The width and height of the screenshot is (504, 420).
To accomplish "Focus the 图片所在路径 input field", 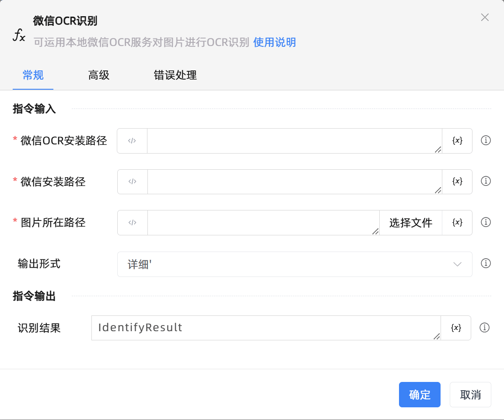I will [x=263, y=222].
